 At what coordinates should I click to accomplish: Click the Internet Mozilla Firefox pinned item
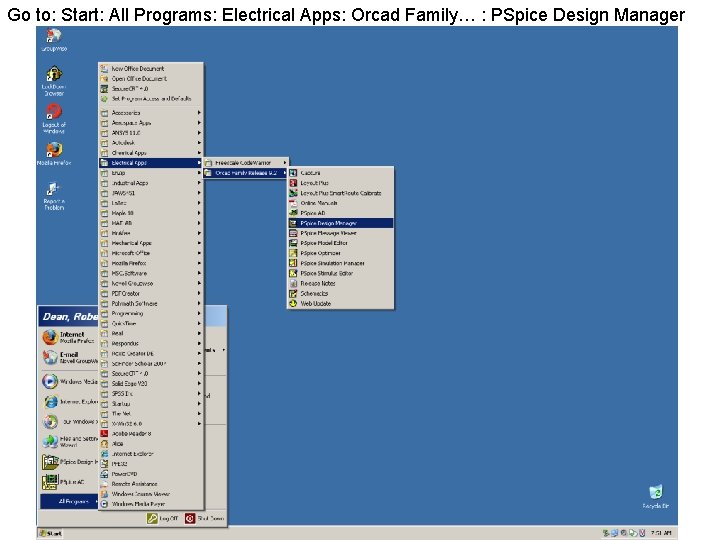(69, 338)
